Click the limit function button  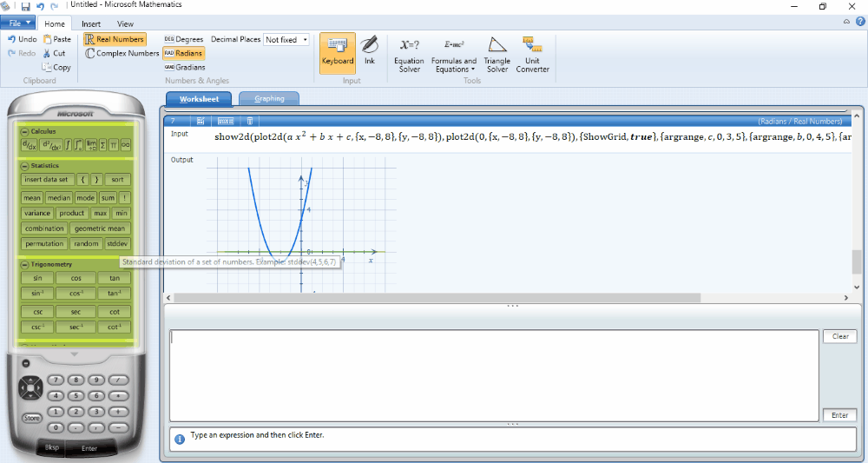coord(91,145)
